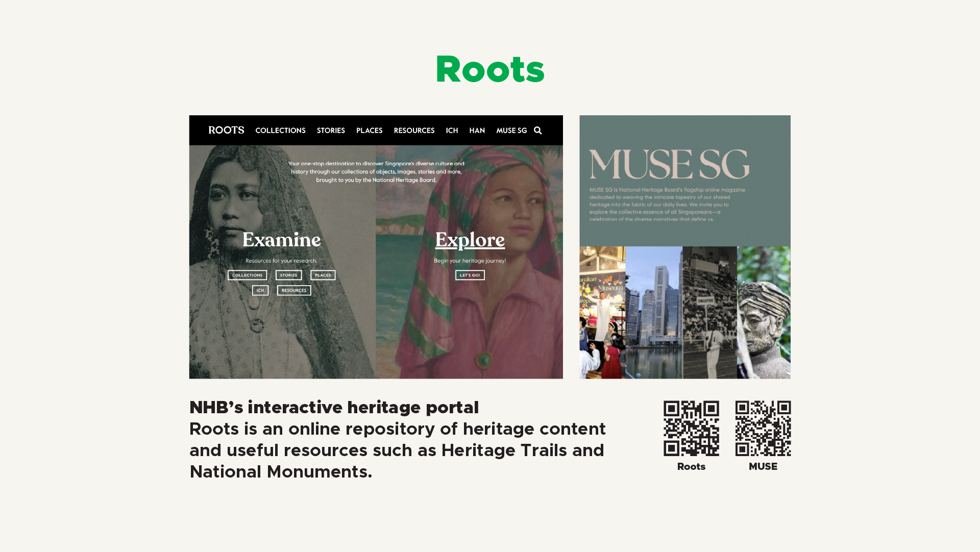
Task: Click the black-and-white stadium parade photo
Action: click(x=710, y=312)
